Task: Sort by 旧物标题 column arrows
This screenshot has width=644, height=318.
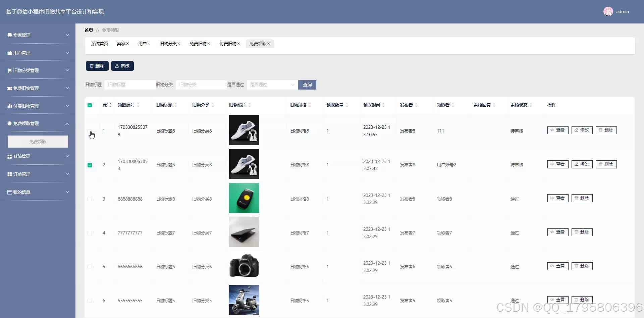Action: [x=176, y=105]
